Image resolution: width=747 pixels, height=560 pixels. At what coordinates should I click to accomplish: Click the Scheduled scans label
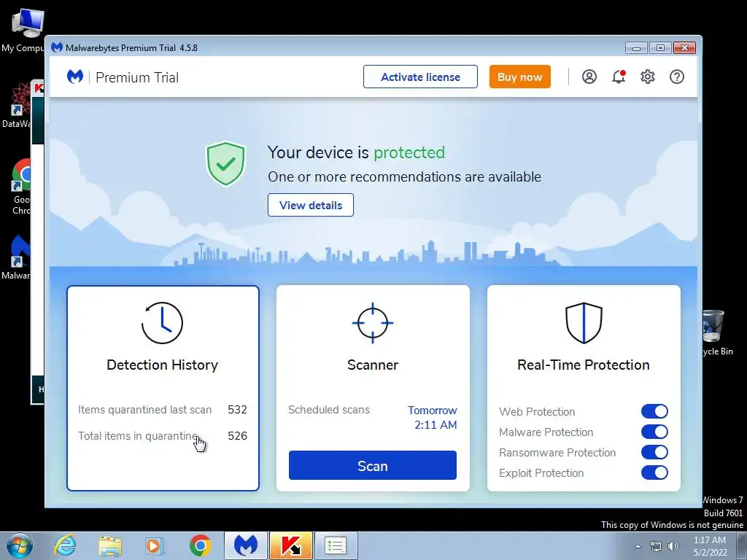pyautogui.click(x=329, y=410)
